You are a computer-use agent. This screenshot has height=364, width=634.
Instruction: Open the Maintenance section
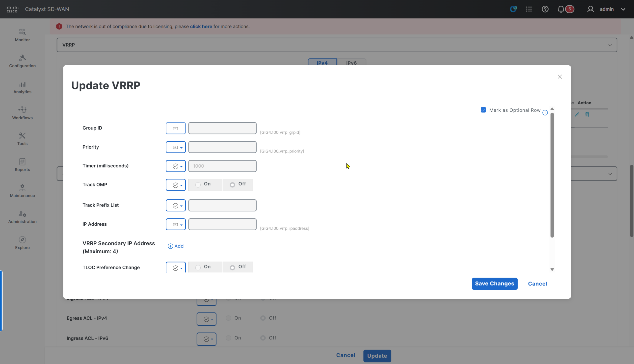(22, 191)
